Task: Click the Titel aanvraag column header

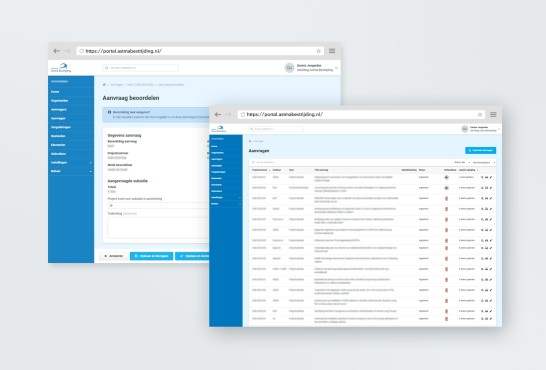Action: [x=321, y=170]
